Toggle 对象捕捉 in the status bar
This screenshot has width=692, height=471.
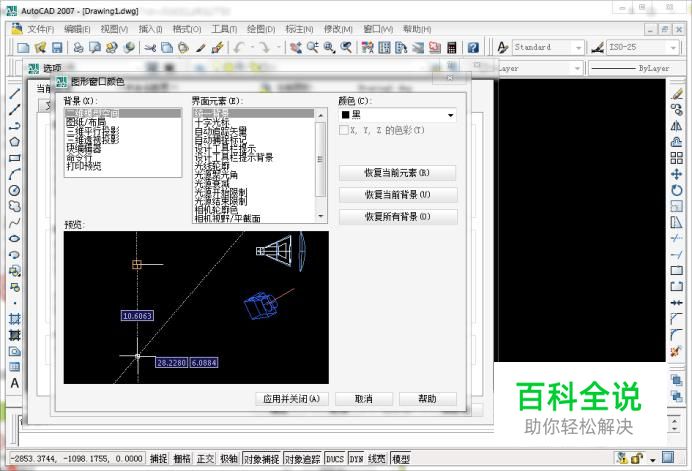(262, 459)
